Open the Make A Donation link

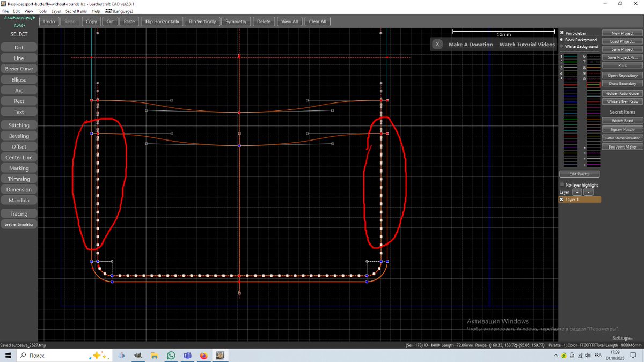pyautogui.click(x=471, y=45)
